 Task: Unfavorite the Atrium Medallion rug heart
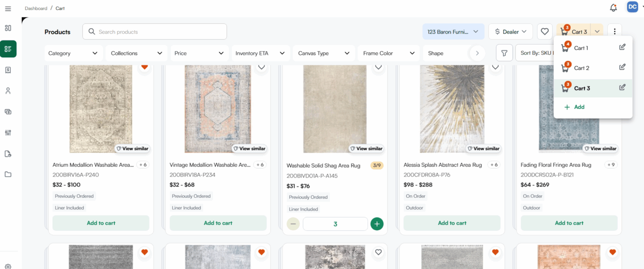pyautogui.click(x=145, y=67)
